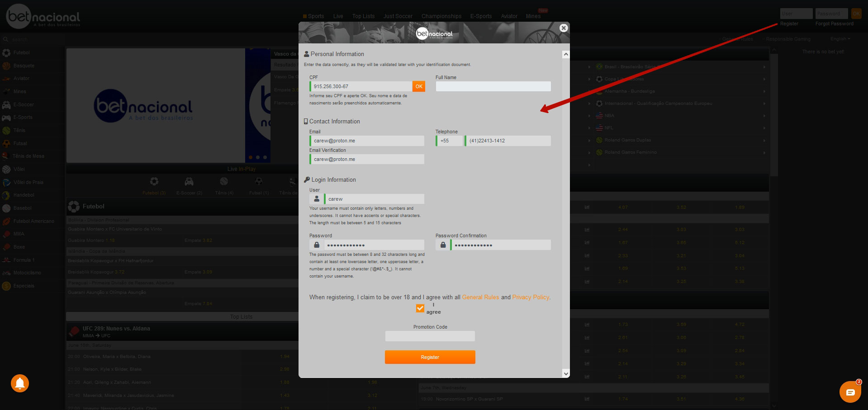Click the dialog scrollbar up arrow

(566, 54)
